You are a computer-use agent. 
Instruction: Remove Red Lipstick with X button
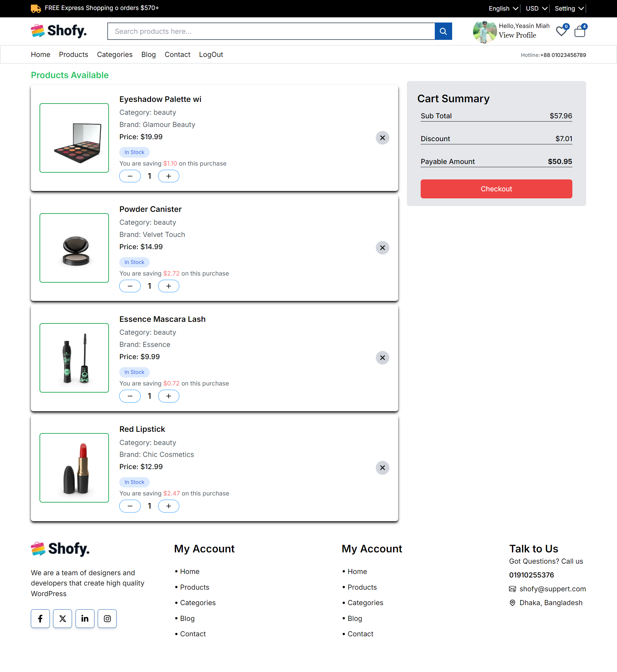382,468
